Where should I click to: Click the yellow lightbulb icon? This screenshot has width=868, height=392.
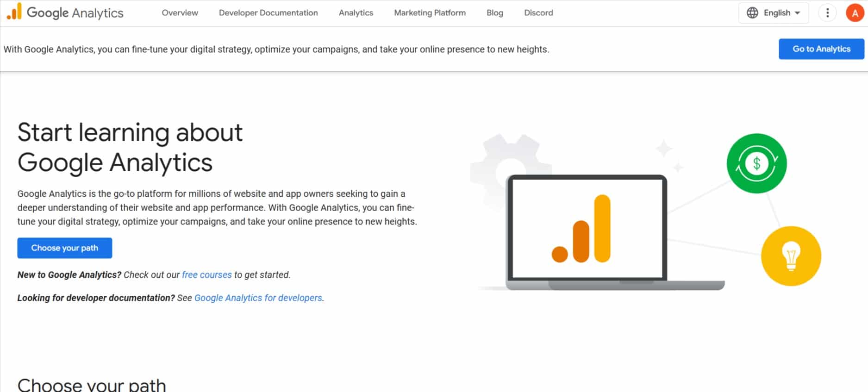791,256
